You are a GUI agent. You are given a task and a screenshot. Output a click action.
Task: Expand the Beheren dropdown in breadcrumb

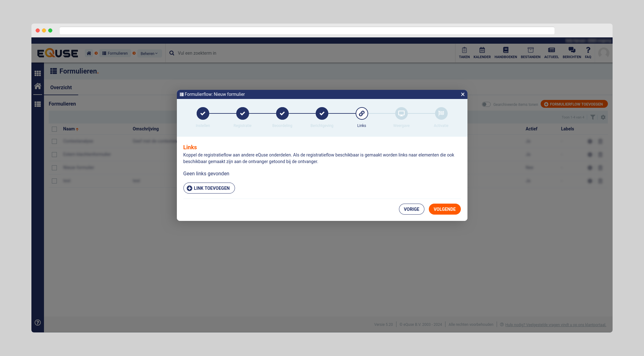pos(149,53)
